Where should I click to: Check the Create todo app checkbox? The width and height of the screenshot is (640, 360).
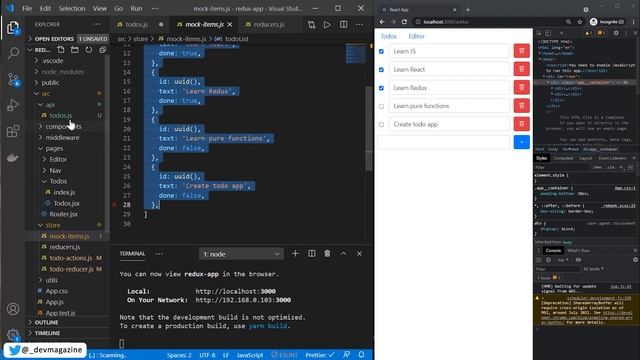pos(381,124)
